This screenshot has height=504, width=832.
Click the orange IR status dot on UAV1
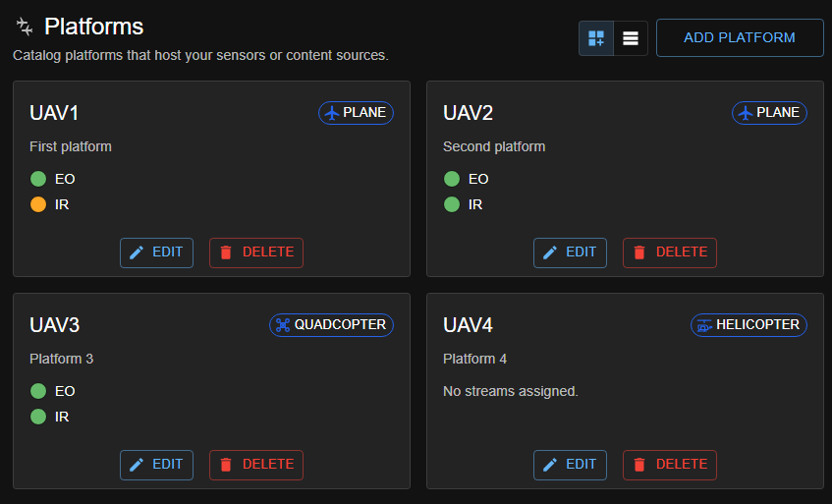pyautogui.click(x=38, y=204)
